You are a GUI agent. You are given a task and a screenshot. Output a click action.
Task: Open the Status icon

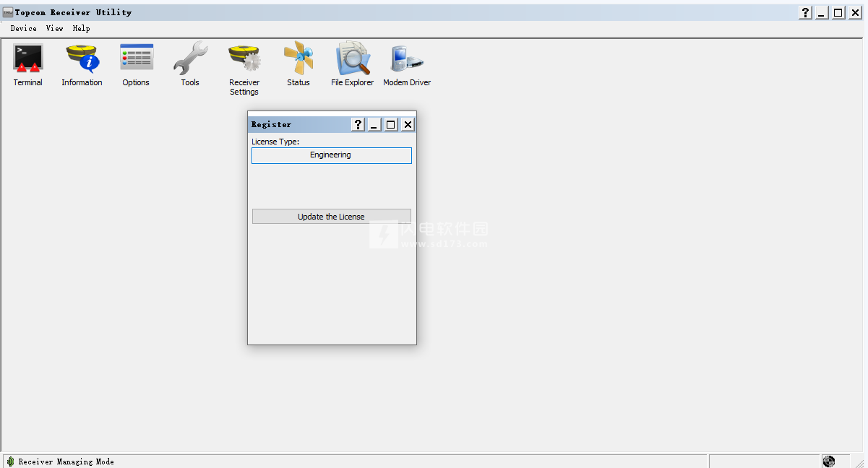(x=298, y=64)
